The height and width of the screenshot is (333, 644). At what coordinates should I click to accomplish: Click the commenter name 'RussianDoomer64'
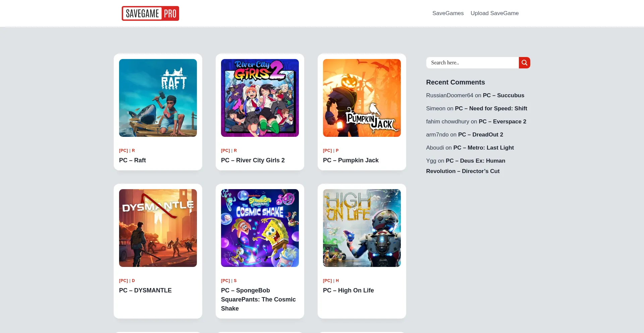pyautogui.click(x=450, y=95)
